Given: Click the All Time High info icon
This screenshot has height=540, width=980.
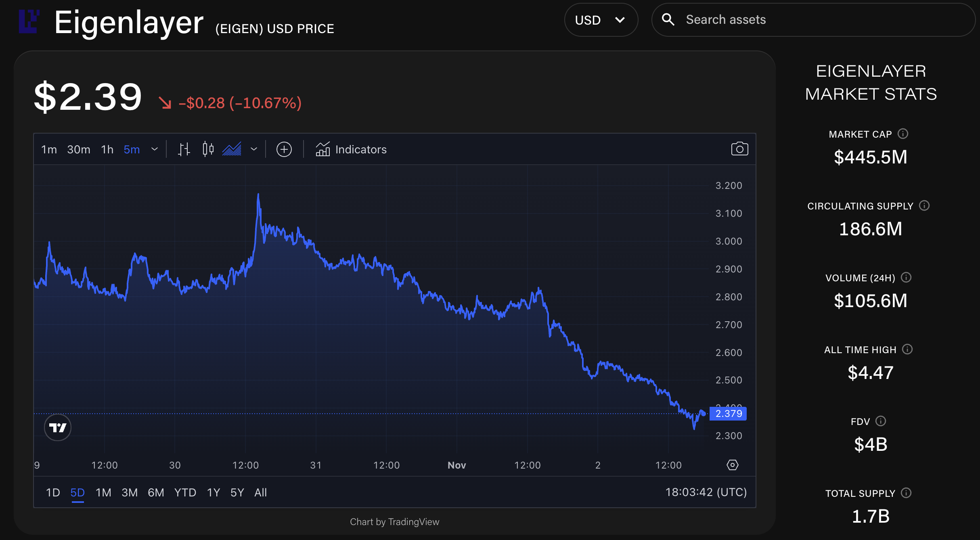Looking at the screenshot, I should 907,349.
